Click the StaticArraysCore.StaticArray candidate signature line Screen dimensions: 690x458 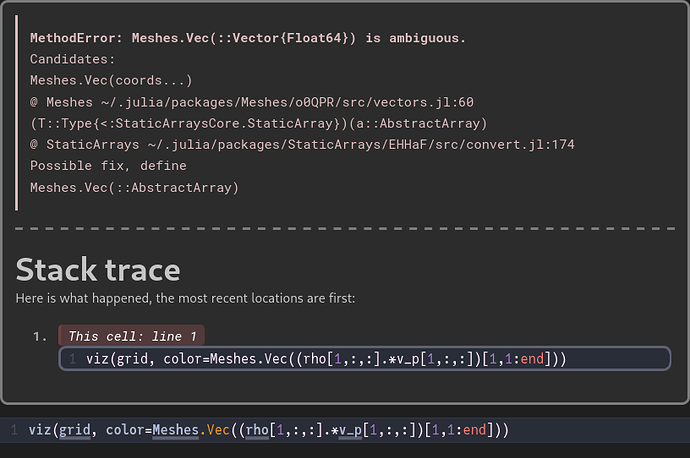[258, 123]
